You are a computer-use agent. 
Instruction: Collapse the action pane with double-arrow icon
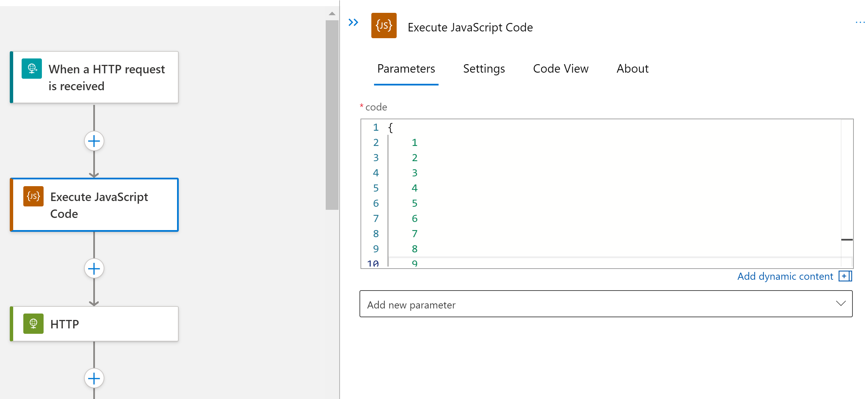coord(353,23)
